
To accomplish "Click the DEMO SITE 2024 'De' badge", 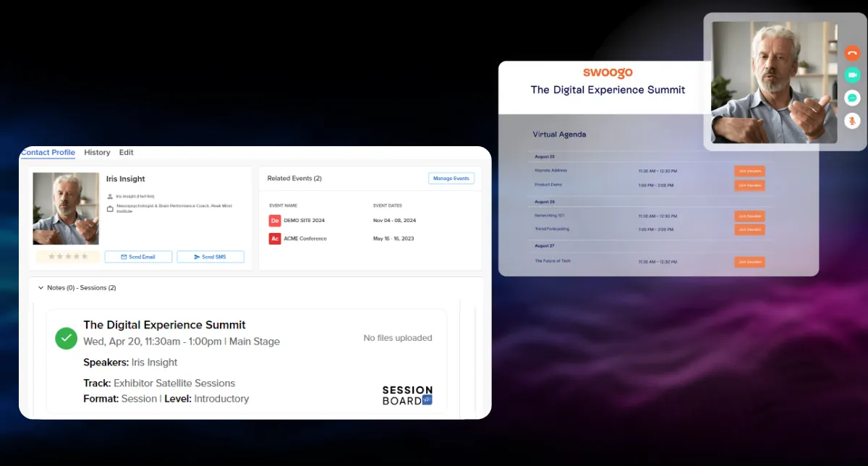I will click(275, 221).
